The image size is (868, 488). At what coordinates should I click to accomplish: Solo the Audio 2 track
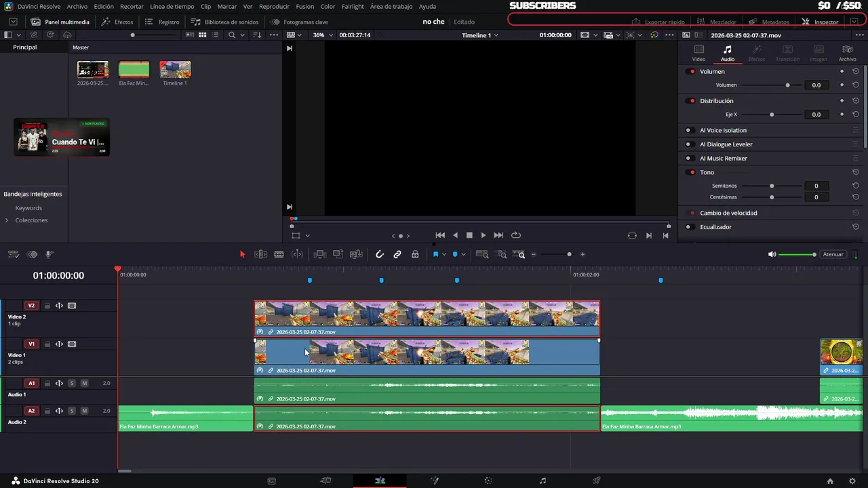pos(72,411)
